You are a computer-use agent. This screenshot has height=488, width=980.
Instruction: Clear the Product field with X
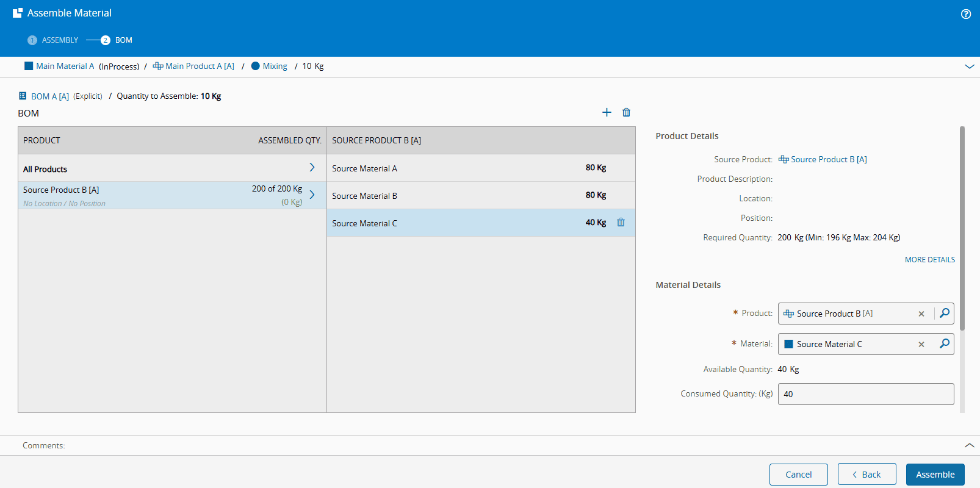point(921,314)
